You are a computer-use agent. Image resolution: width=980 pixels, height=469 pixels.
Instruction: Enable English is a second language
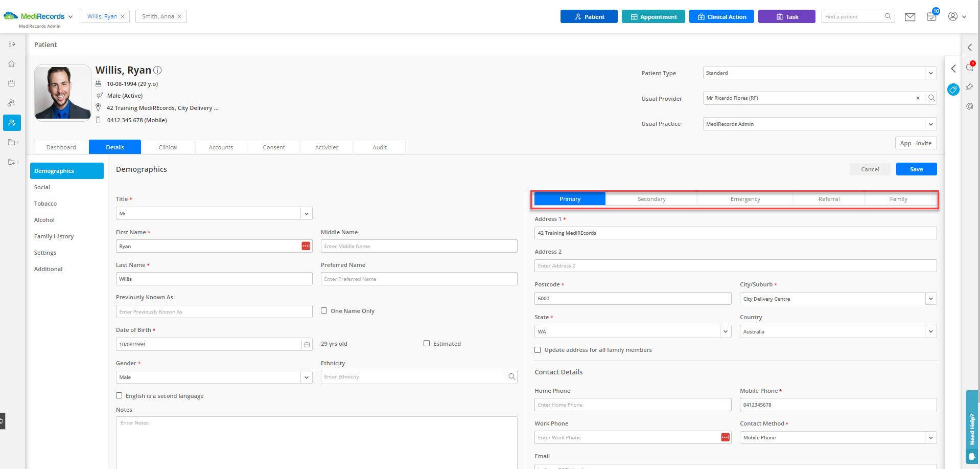pos(119,395)
